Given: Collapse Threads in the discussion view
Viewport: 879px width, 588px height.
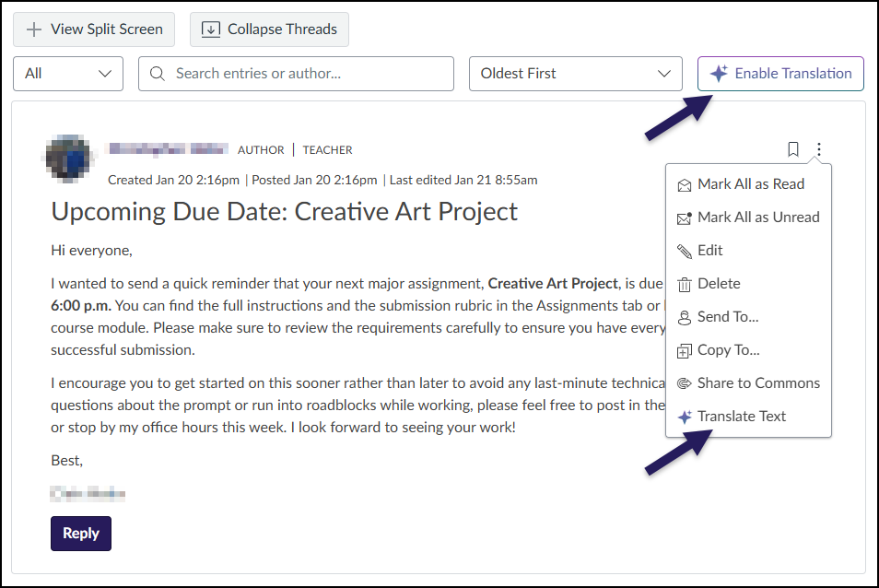Looking at the screenshot, I should (x=269, y=29).
